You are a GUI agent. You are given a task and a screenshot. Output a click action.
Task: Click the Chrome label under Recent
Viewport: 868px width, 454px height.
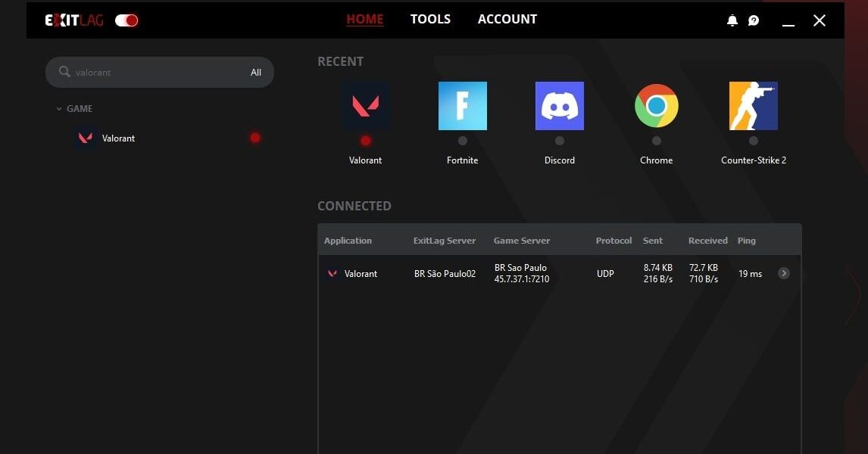click(x=657, y=160)
